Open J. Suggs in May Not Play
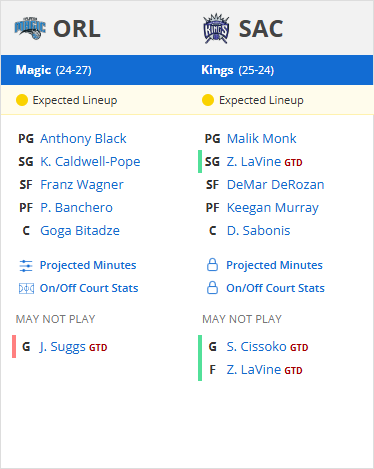This screenshot has width=374, height=469. click(x=63, y=347)
